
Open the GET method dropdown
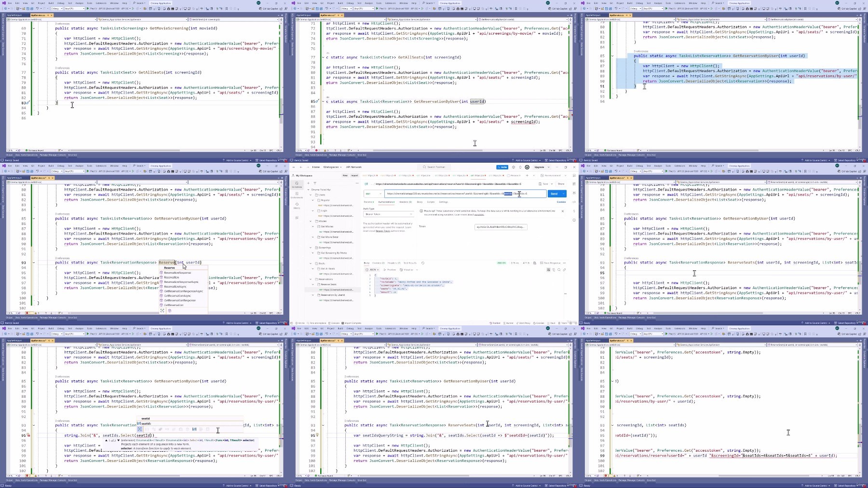tap(374, 194)
